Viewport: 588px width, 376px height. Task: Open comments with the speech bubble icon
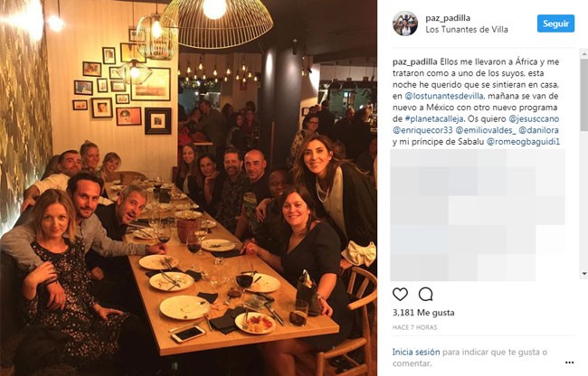tap(426, 295)
